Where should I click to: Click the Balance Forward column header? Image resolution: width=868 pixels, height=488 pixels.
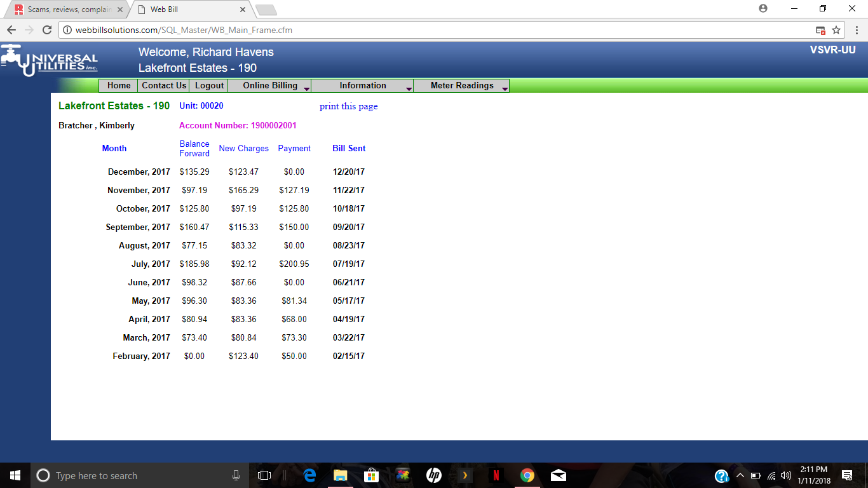coord(194,149)
